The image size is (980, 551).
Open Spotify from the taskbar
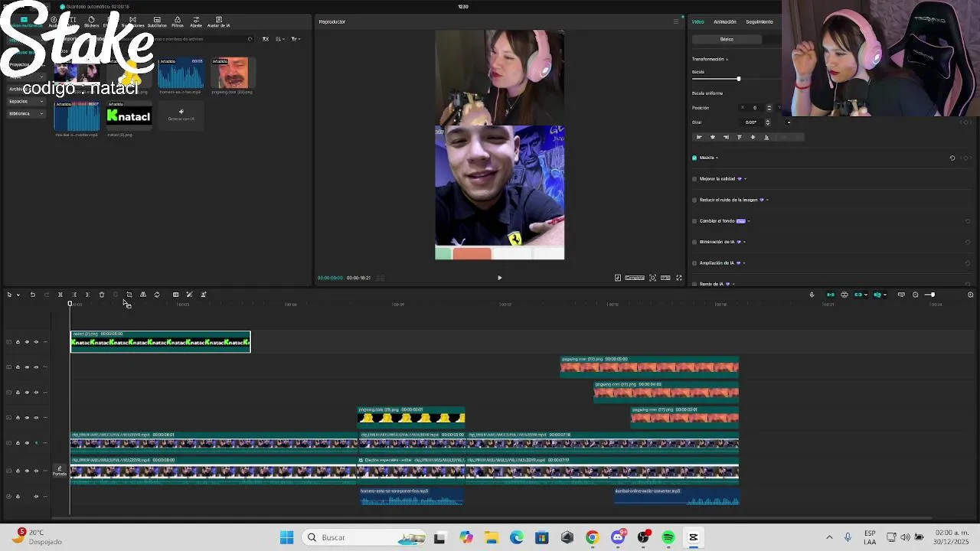668,537
